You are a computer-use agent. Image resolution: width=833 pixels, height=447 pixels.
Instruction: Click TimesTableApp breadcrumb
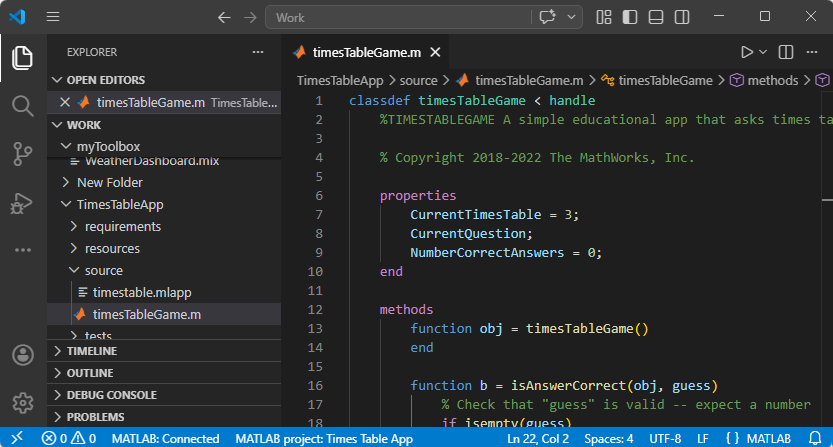[x=340, y=80]
